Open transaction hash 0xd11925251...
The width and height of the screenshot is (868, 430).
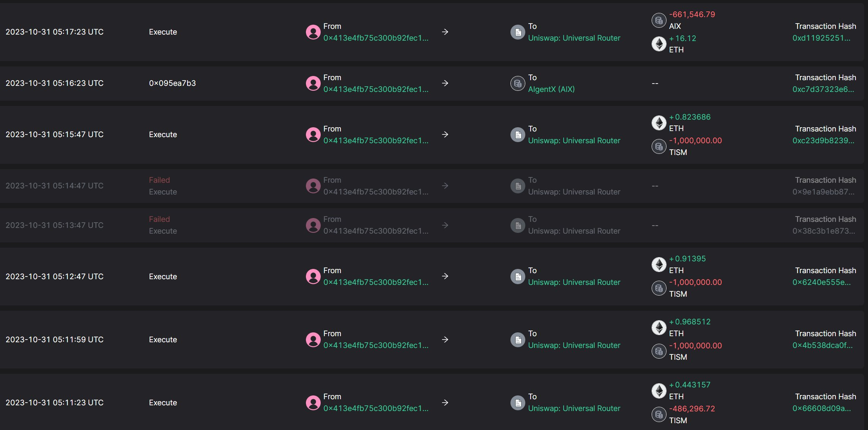(822, 38)
